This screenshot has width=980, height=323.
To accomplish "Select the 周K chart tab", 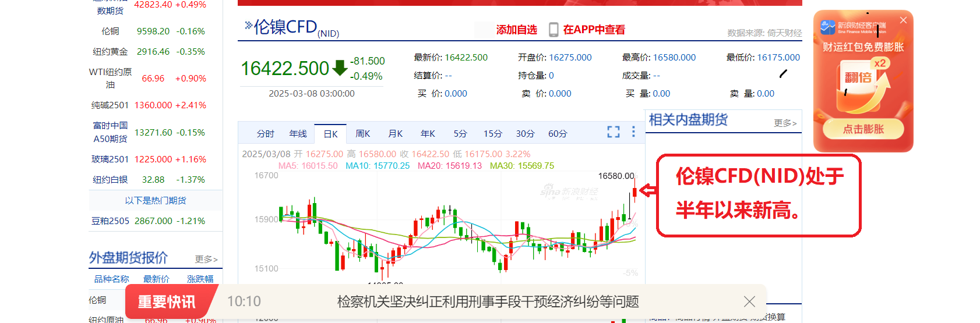I will pos(363,134).
